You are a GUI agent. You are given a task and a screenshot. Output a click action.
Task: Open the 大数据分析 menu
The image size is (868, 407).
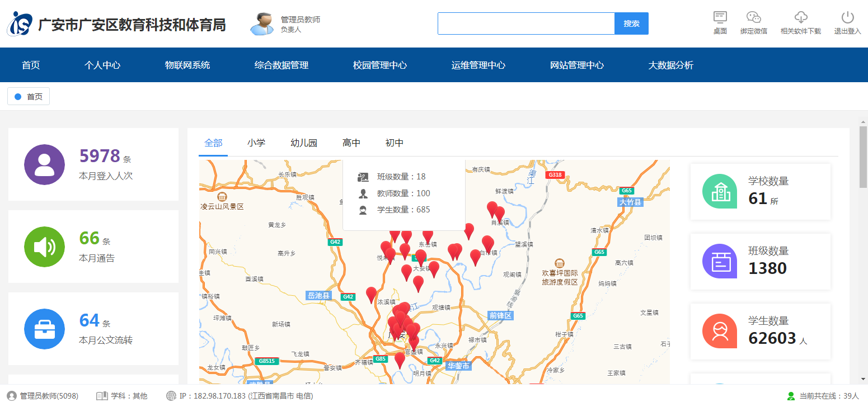(x=671, y=65)
